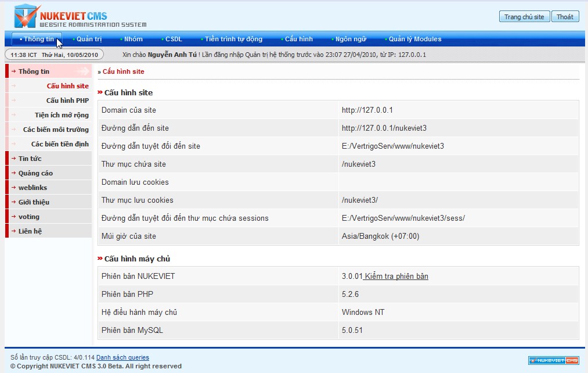
Task: Open the Danh sách queries link
Action: pos(122,357)
